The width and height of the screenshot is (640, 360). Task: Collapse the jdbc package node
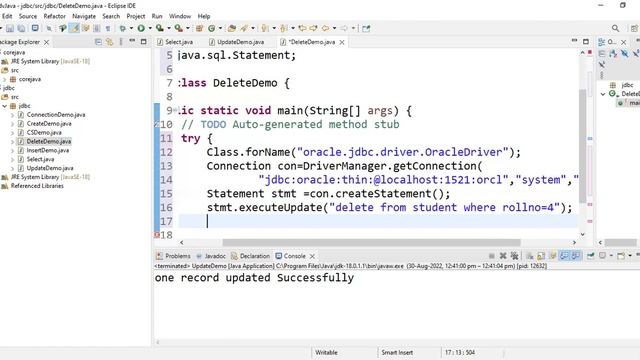[x=4, y=106]
